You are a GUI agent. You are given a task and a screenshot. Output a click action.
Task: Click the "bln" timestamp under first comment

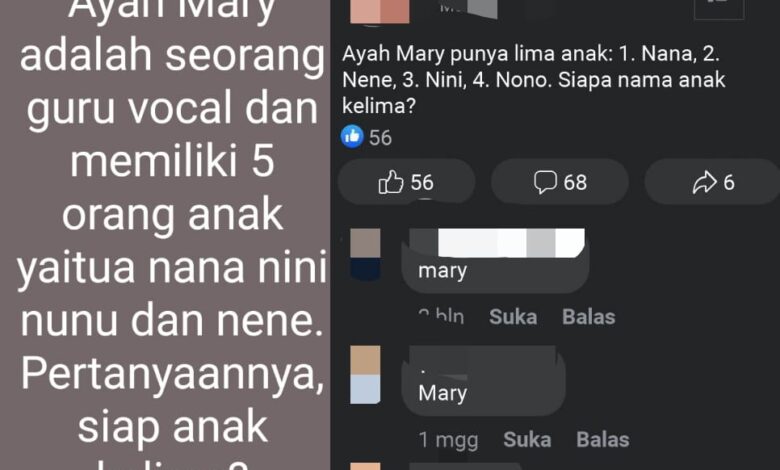[441, 316]
